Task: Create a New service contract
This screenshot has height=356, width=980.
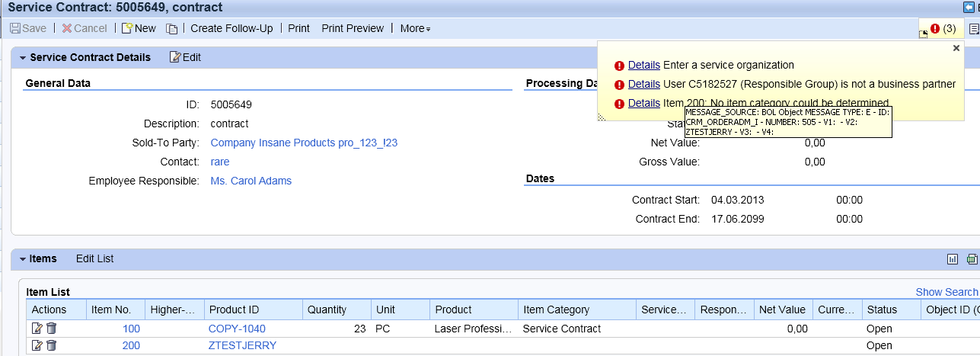Action: click(x=139, y=28)
